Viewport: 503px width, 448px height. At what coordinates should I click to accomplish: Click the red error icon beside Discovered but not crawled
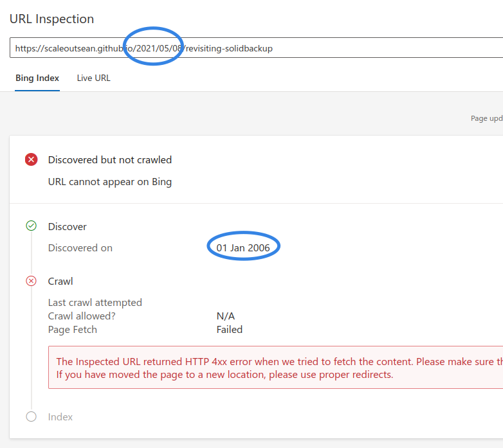(31, 159)
